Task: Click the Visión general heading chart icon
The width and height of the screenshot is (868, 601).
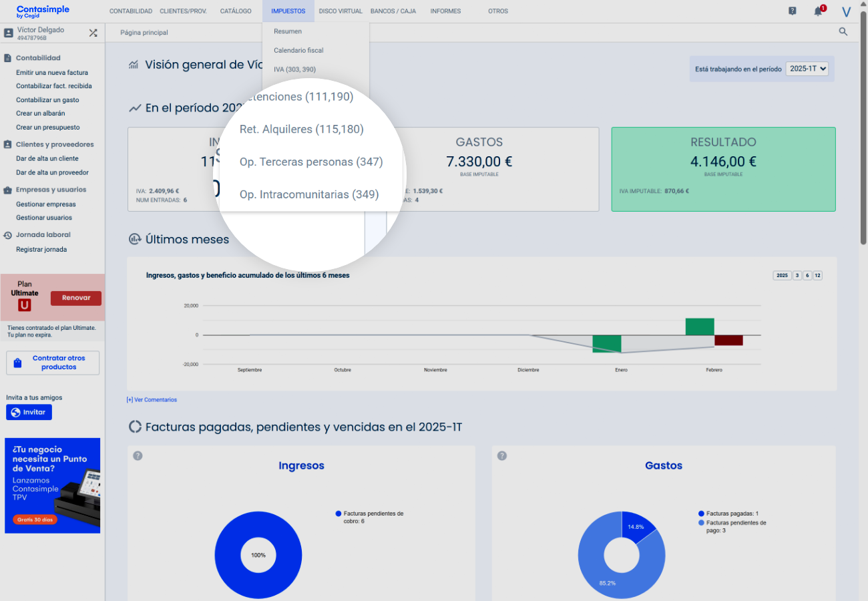Action: (134, 65)
